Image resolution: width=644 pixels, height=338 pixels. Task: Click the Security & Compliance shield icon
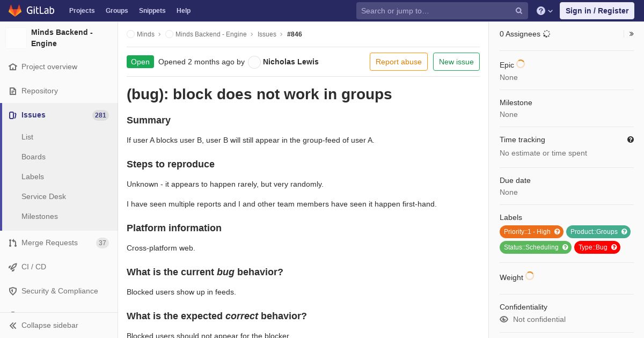(x=13, y=291)
